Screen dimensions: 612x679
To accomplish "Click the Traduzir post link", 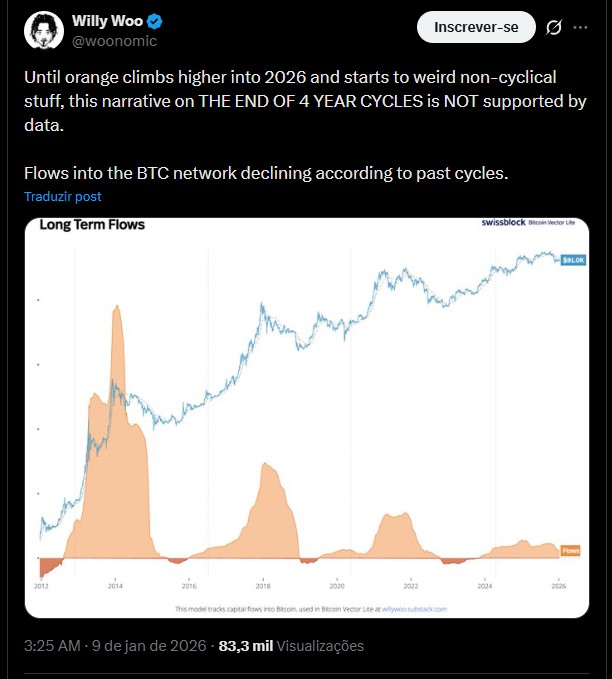I will [63, 197].
